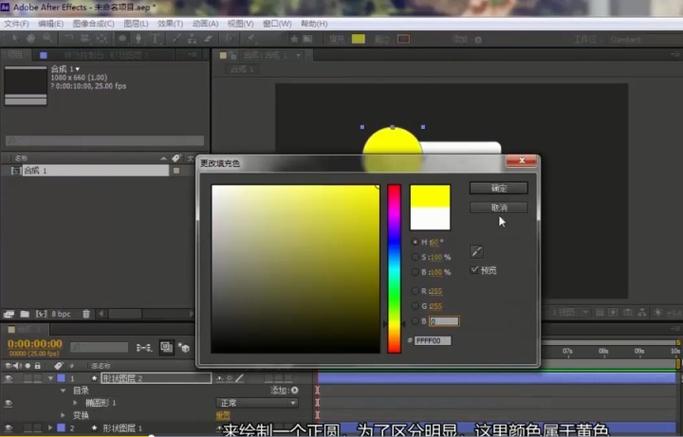
Task: Open the 效果(T) menu
Action: tap(170, 23)
